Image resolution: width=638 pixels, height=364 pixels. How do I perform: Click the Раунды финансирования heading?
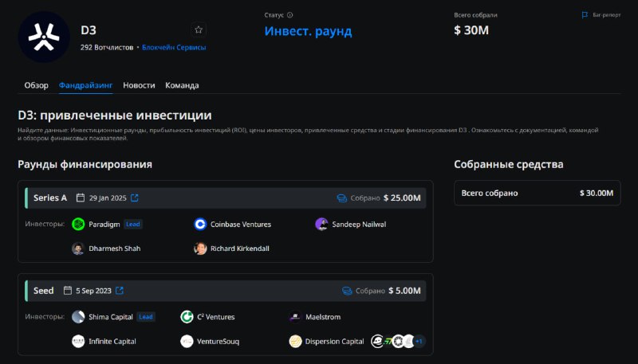(85, 165)
